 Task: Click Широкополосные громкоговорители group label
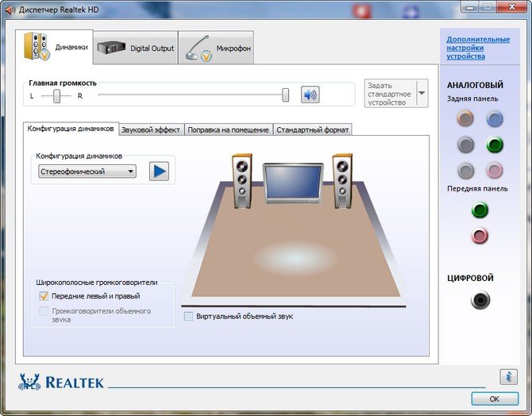click(x=97, y=283)
